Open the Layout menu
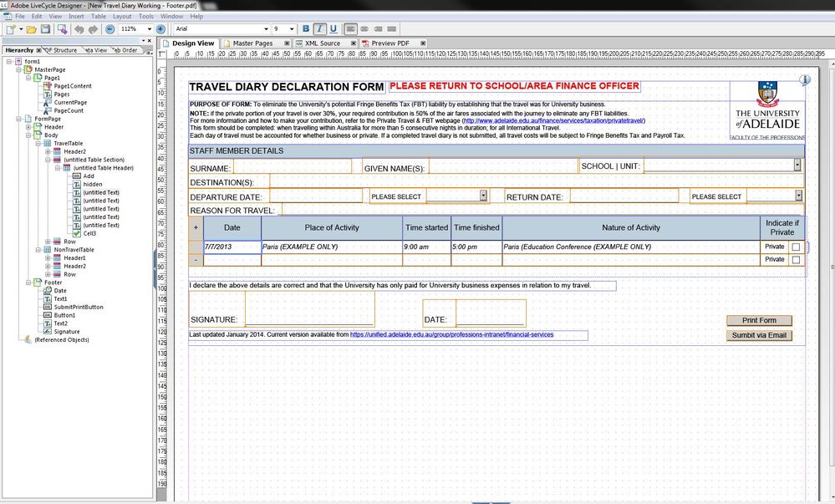835x504 pixels. click(x=122, y=17)
